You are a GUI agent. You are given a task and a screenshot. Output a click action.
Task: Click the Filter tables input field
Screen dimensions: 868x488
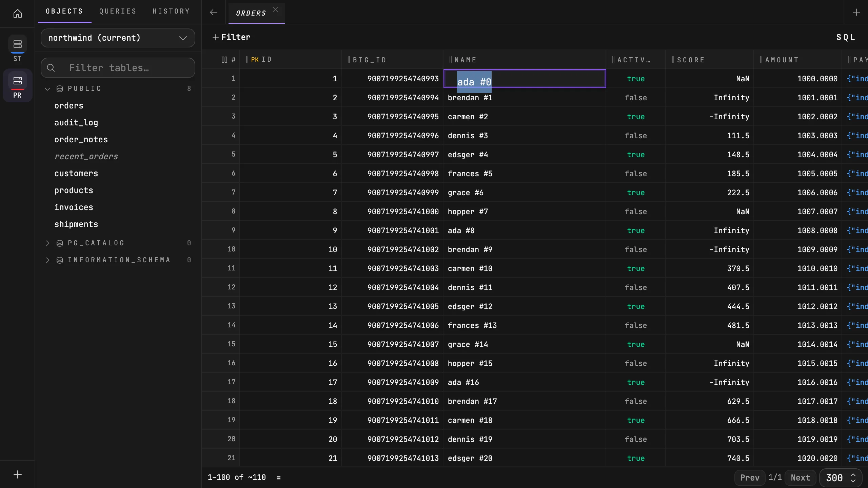[118, 68]
